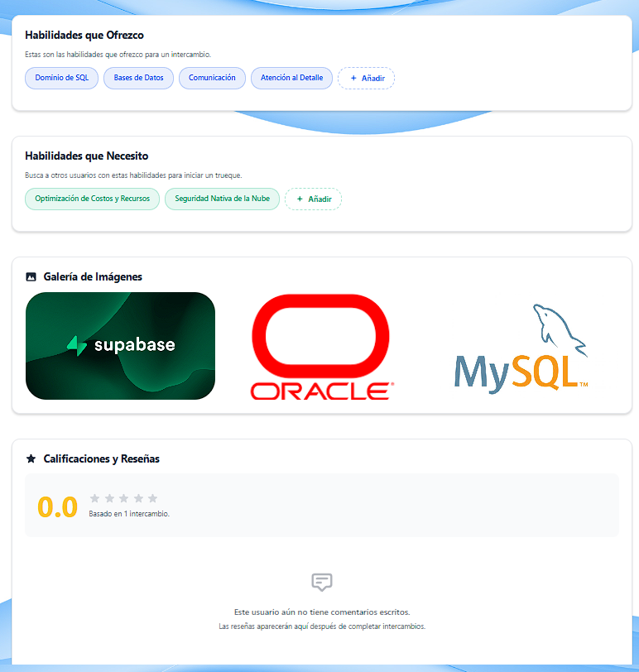This screenshot has height=672, width=639.
Task: Open the MySQL logo gallery image
Action: [x=521, y=348]
